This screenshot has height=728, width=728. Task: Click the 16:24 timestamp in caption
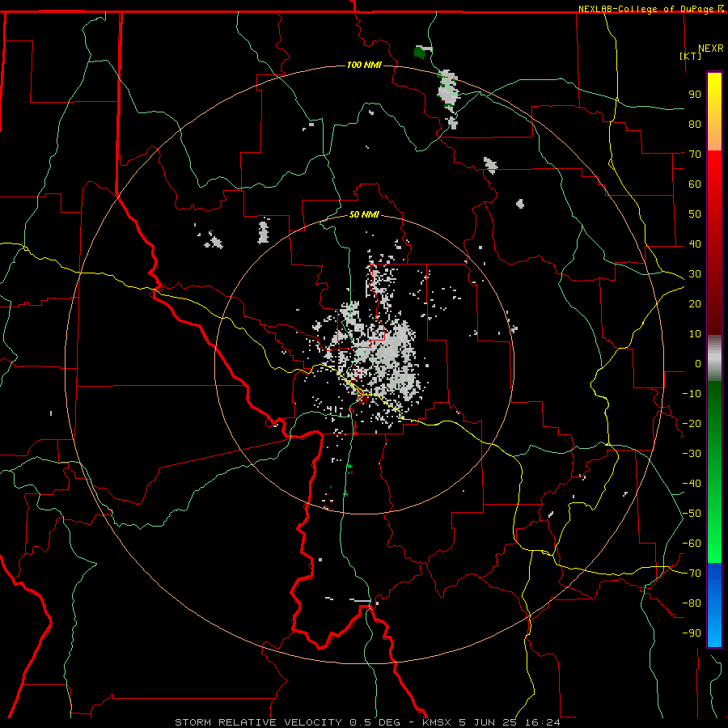click(543, 722)
